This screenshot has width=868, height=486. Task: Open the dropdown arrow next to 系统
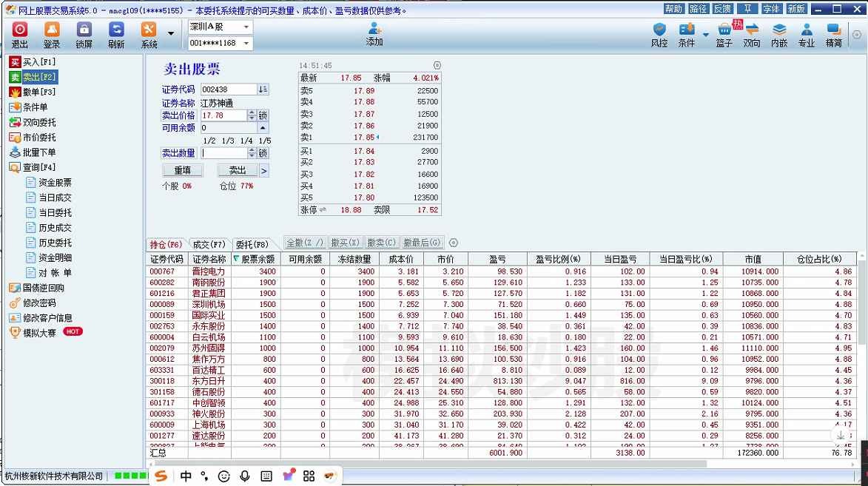[171, 34]
